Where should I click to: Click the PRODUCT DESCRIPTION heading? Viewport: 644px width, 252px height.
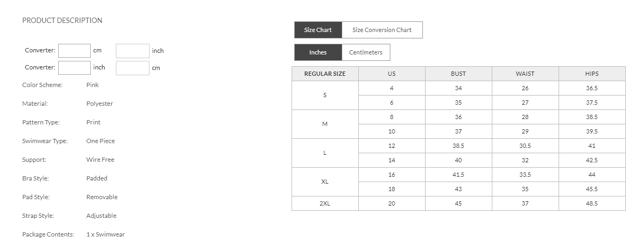tap(62, 20)
